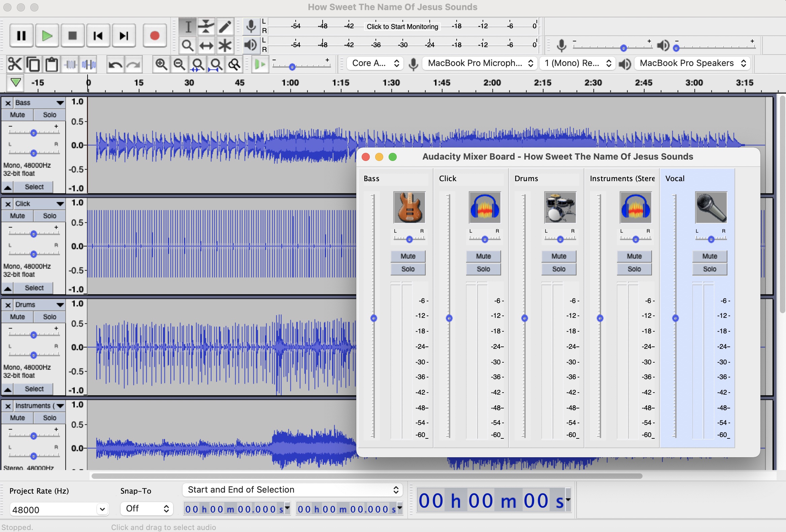Click the Zoom Toggle icon
This screenshot has width=786, height=532.
(234, 64)
